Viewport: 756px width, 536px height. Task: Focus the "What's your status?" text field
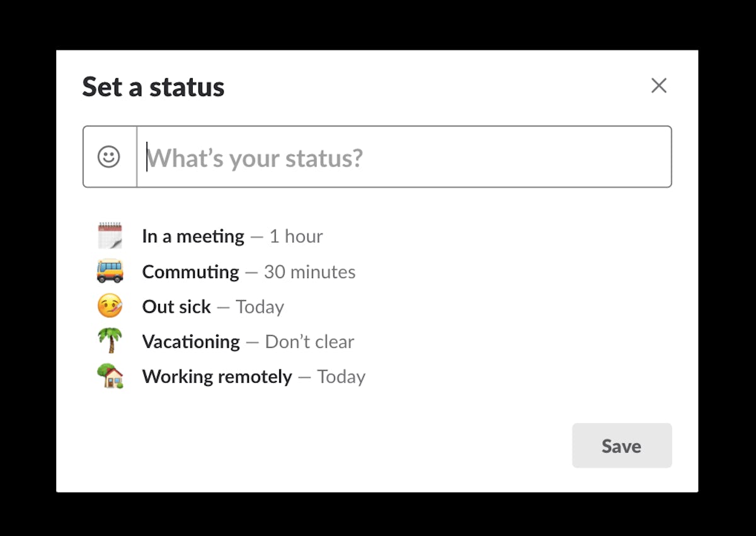coord(403,157)
